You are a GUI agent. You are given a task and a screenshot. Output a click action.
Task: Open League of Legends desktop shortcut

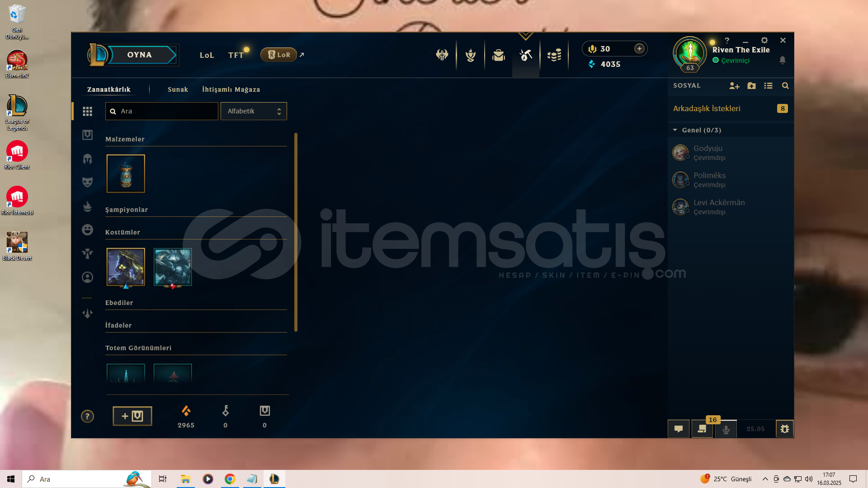(x=17, y=113)
